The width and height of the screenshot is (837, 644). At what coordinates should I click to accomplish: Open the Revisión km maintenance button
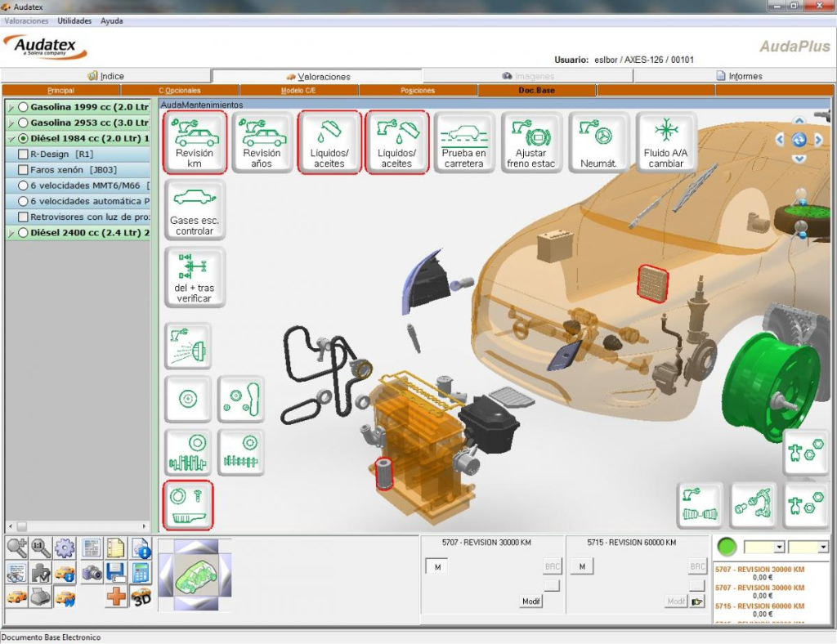[x=195, y=142]
